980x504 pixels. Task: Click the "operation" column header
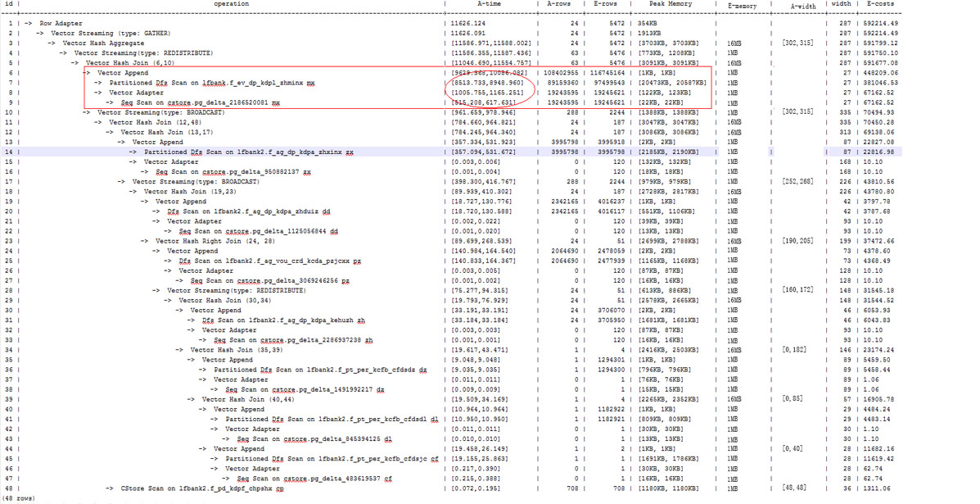click(231, 4)
